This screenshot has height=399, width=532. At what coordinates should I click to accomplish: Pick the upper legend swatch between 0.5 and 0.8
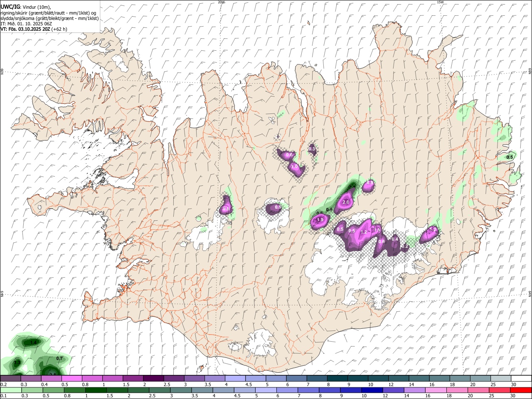point(71,378)
